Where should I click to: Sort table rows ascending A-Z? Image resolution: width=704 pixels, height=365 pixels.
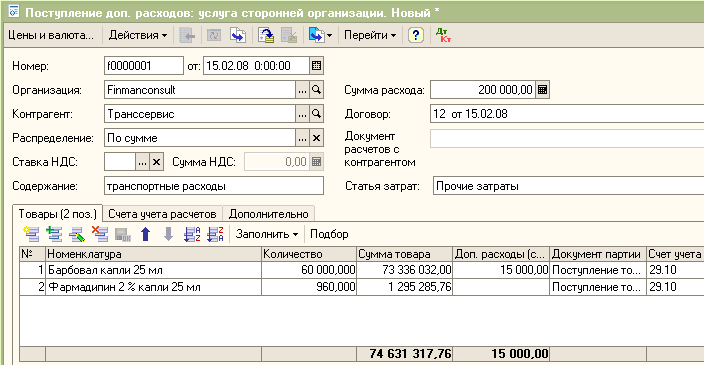coord(192,234)
